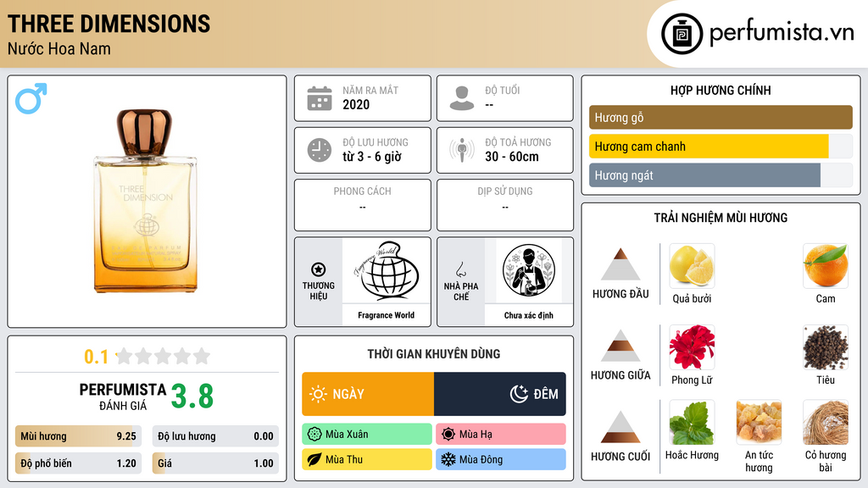Click the Độ phổ biến 1.20 rating bar
This screenshot has height=488, width=868.
pos(78,463)
